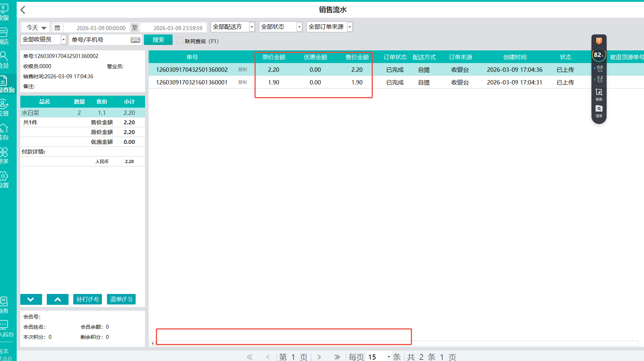644x361 pixels.
Task: Open the 网店 online shop sidebar icon
Action: (x=4, y=36)
